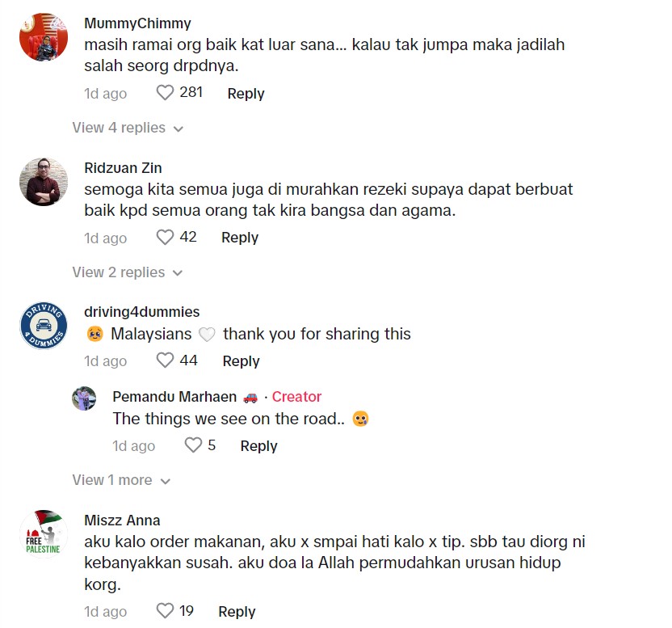This screenshot has width=672, height=628.
Task: Heart Miszz Anna's comment
Action: (x=165, y=611)
